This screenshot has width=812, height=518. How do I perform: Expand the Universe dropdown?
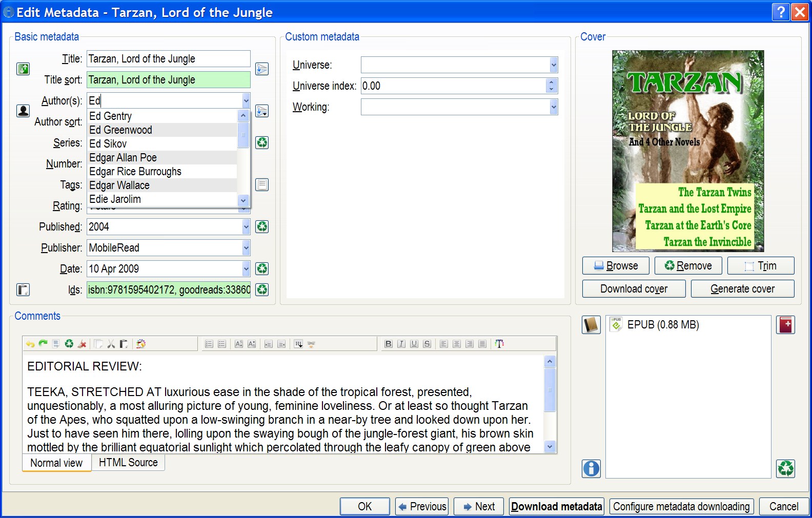pyautogui.click(x=554, y=65)
